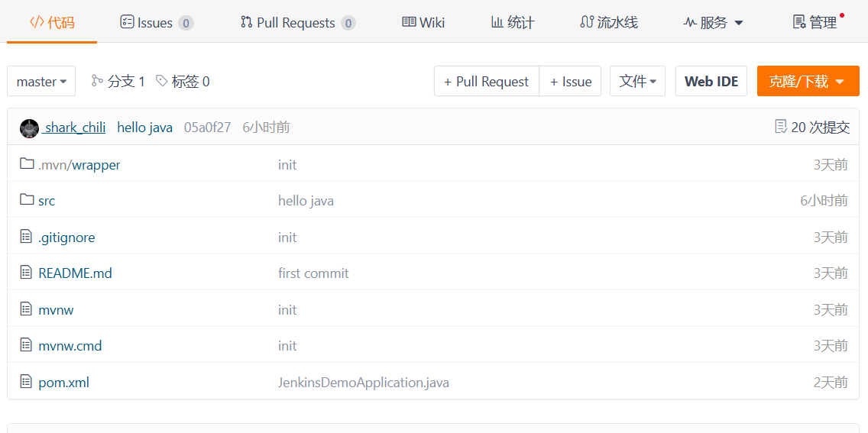Open the Issues tab
The width and height of the screenshot is (868, 433).
click(x=157, y=23)
